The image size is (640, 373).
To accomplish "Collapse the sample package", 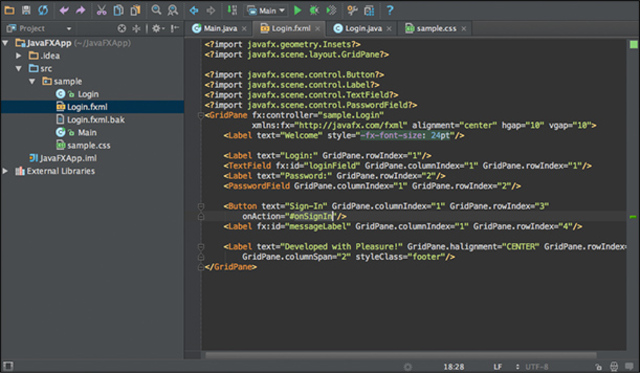I will point(32,81).
